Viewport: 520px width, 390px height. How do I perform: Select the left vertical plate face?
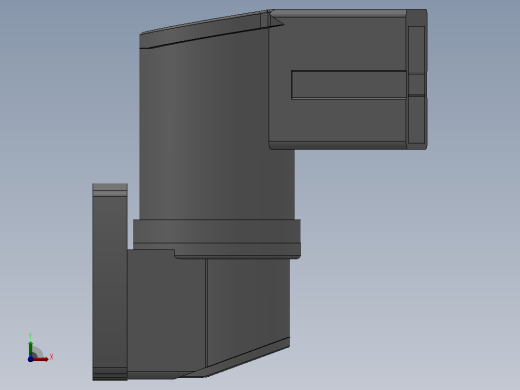(110, 282)
